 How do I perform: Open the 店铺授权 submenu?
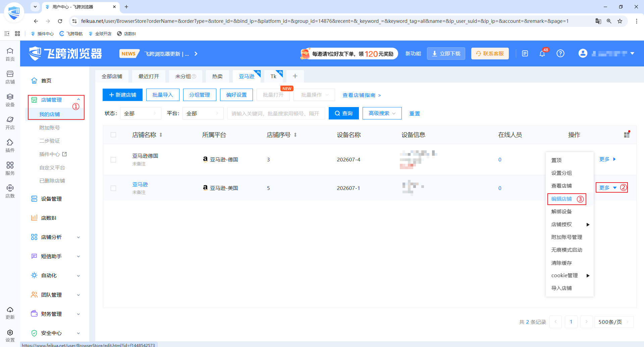tap(570, 225)
